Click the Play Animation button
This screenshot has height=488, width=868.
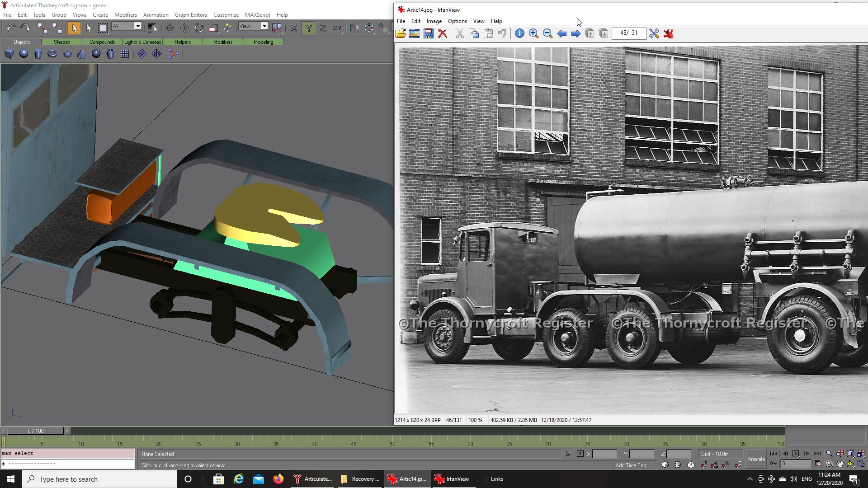point(796,454)
